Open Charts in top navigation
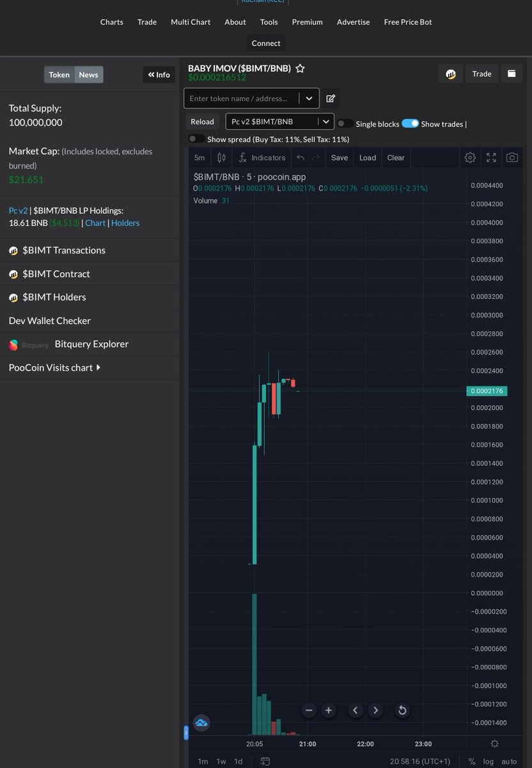 (112, 22)
